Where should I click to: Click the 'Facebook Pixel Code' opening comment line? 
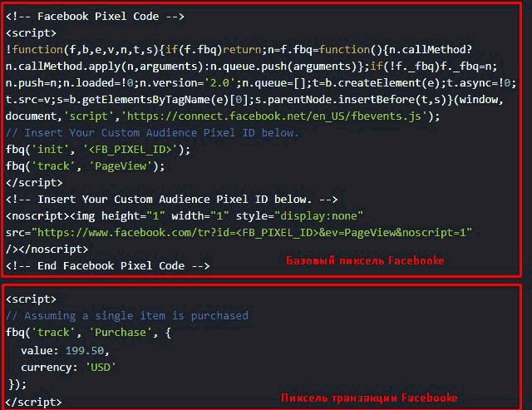[95, 17]
